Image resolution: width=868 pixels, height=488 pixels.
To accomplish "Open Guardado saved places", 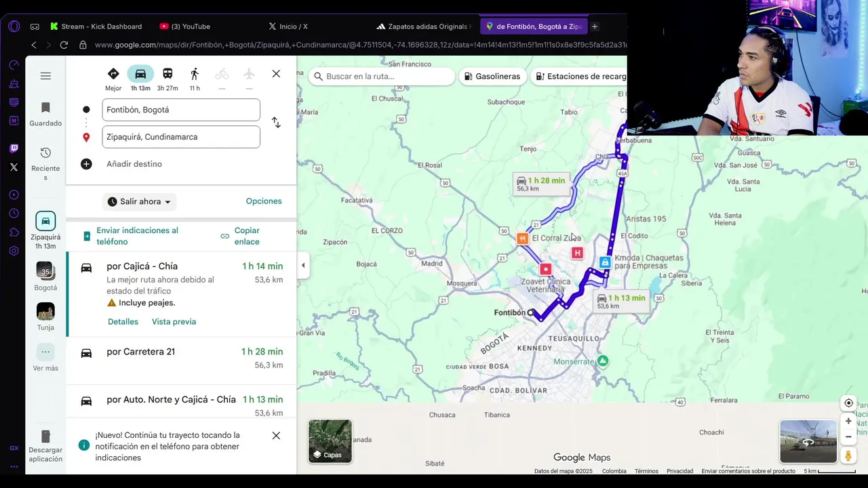I will coord(45,114).
